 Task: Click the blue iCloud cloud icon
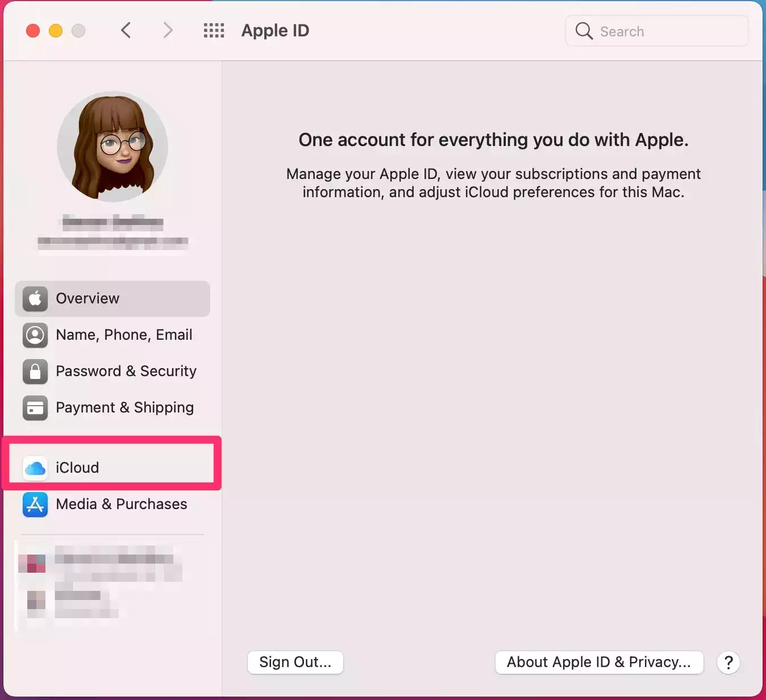tap(35, 468)
